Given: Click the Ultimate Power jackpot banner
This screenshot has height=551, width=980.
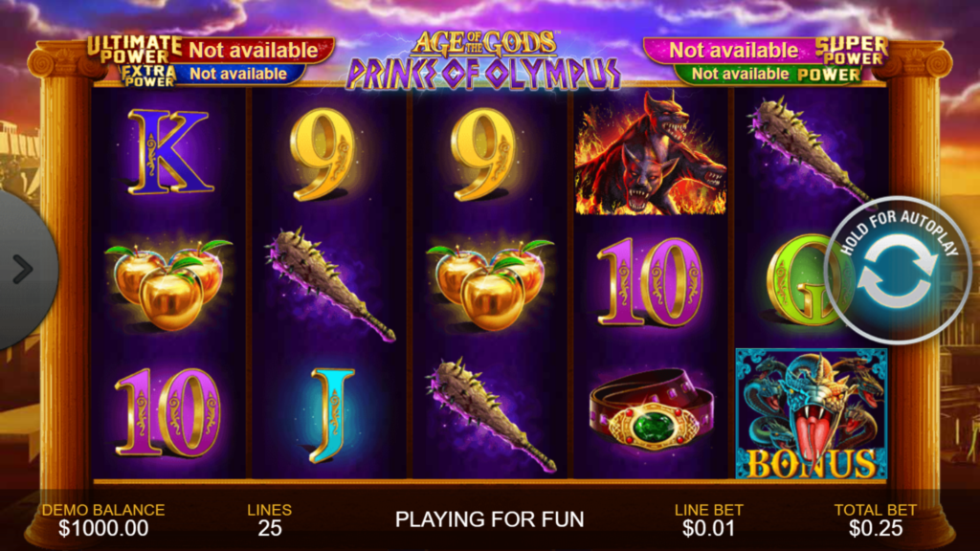Looking at the screenshot, I should 210,50.
